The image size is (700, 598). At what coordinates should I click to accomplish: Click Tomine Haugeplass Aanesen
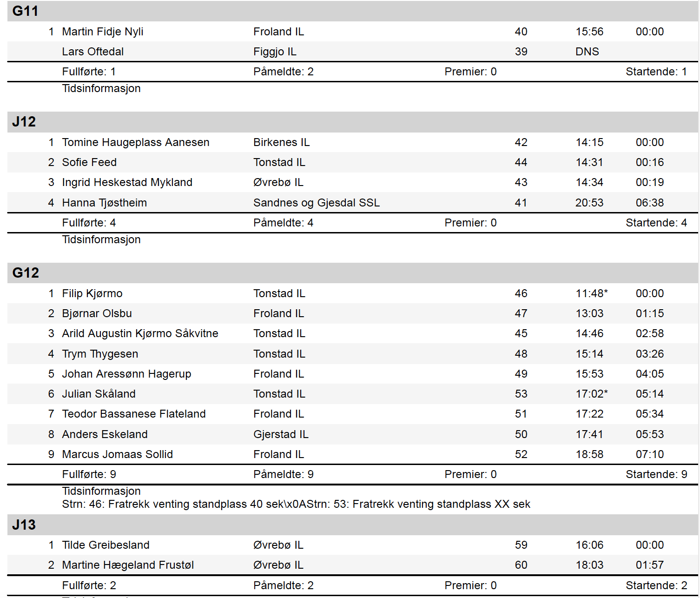136,142
